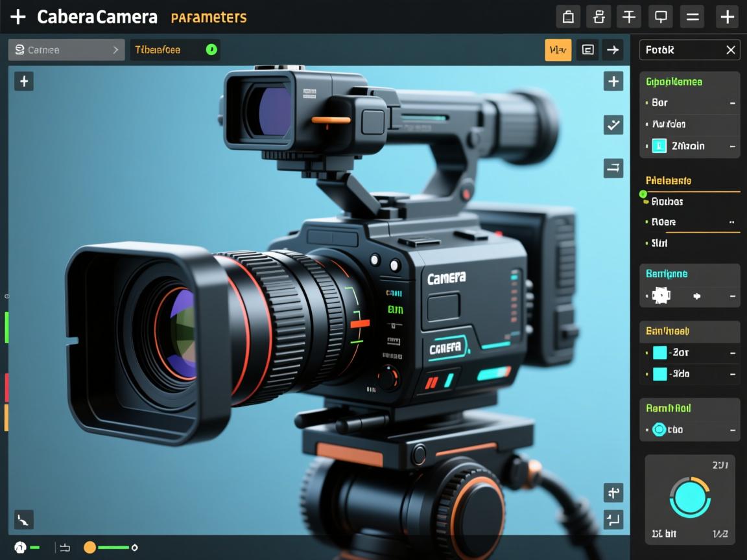This screenshot has height=560, width=747.
Task: Toggle the green indicator in Tlbeafcee field
Action: (211, 49)
